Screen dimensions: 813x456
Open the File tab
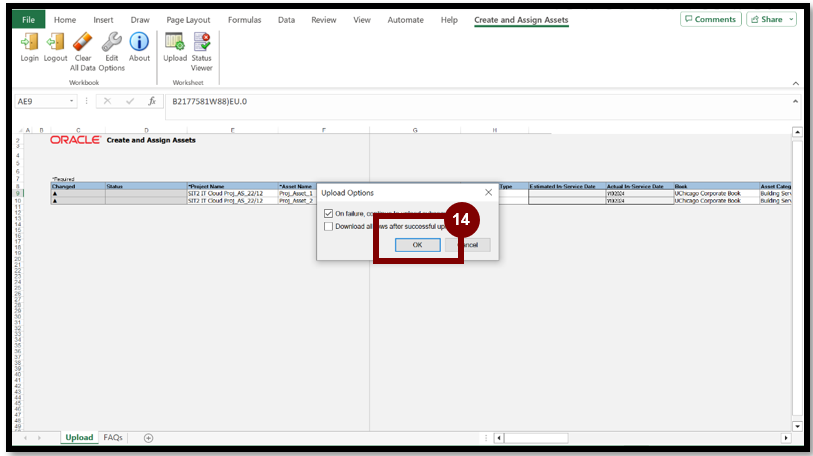point(29,20)
